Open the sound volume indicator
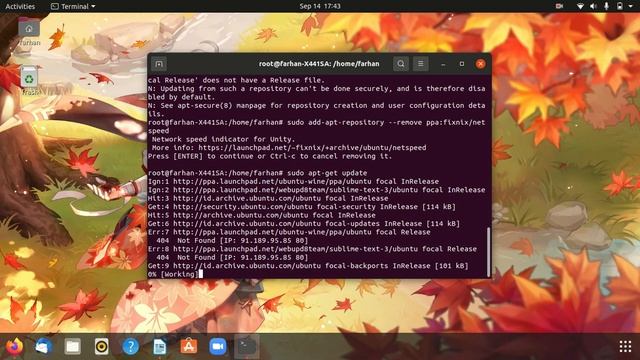Screen dimensions: 640x360 (593, 6)
